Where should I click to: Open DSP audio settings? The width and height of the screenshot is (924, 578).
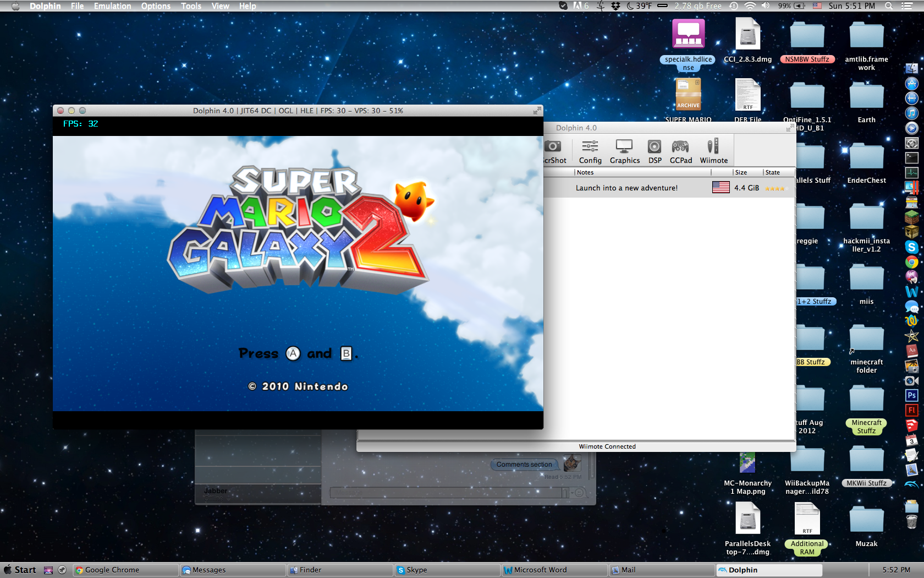coord(654,151)
